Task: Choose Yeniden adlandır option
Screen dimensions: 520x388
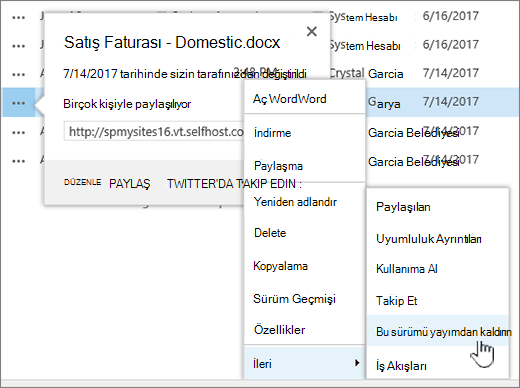Action: pyautogui.click(x=305, y=202)
